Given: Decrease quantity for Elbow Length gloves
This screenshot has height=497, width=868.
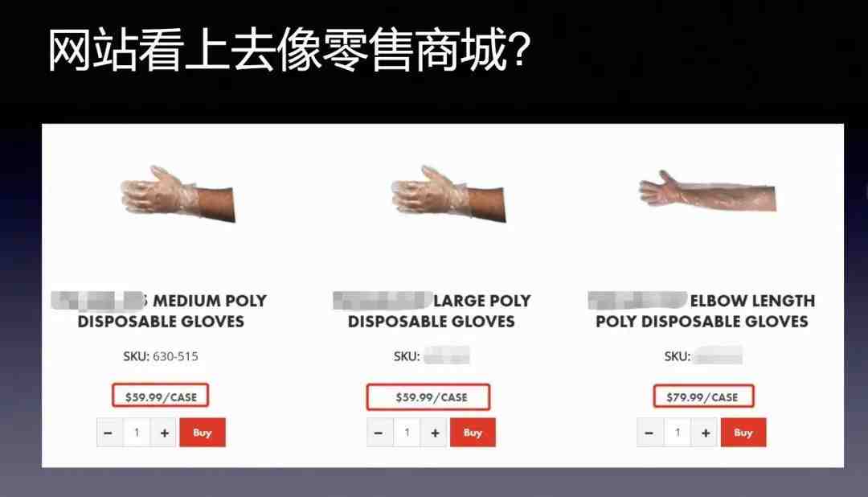Looking at the screenshot, I should (x=650, y=433).
